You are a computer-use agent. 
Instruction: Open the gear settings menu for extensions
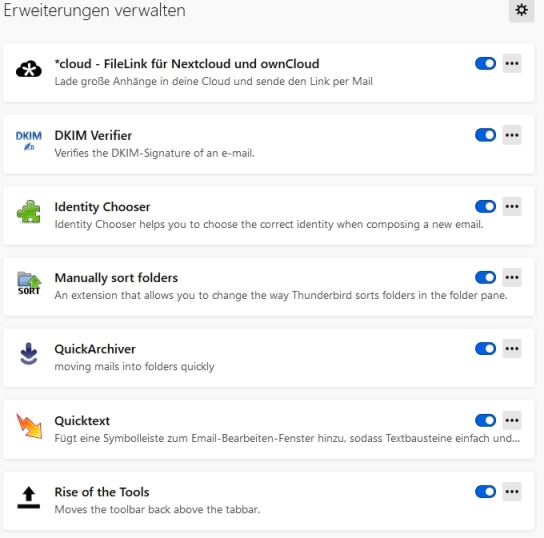pos(521,10)
